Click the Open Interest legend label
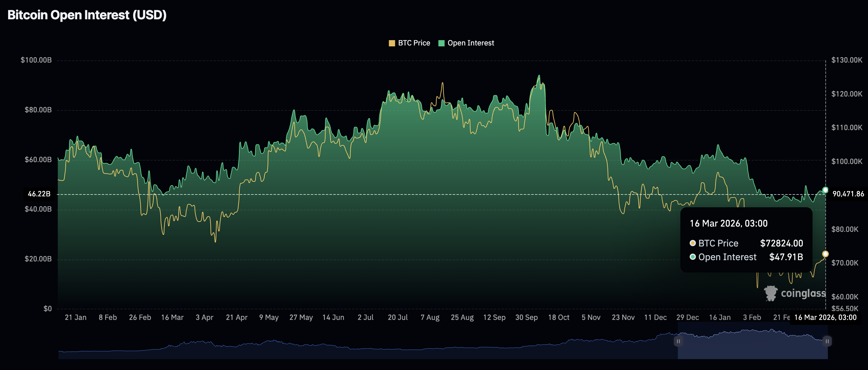Viewport: 868px width, 370px height. [x=470, y=43]
